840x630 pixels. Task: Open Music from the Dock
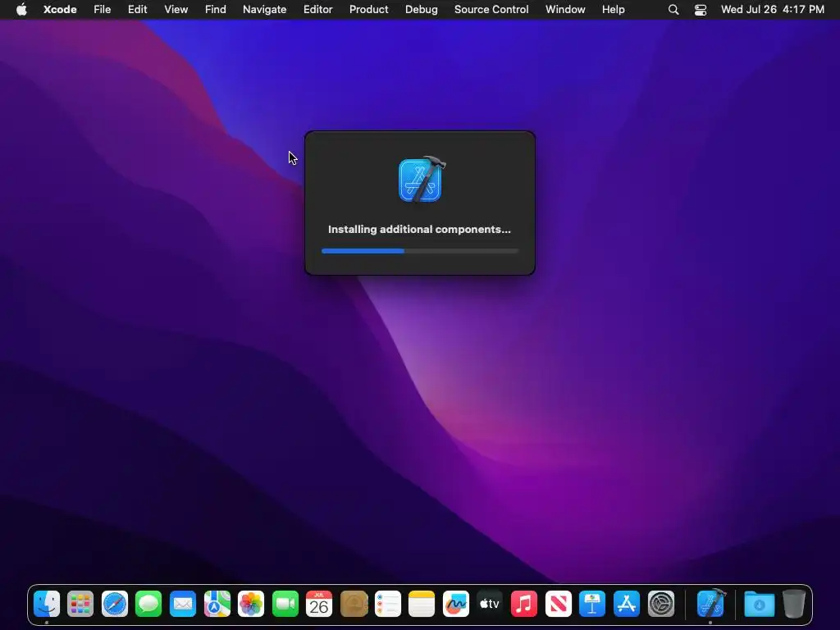524,604
